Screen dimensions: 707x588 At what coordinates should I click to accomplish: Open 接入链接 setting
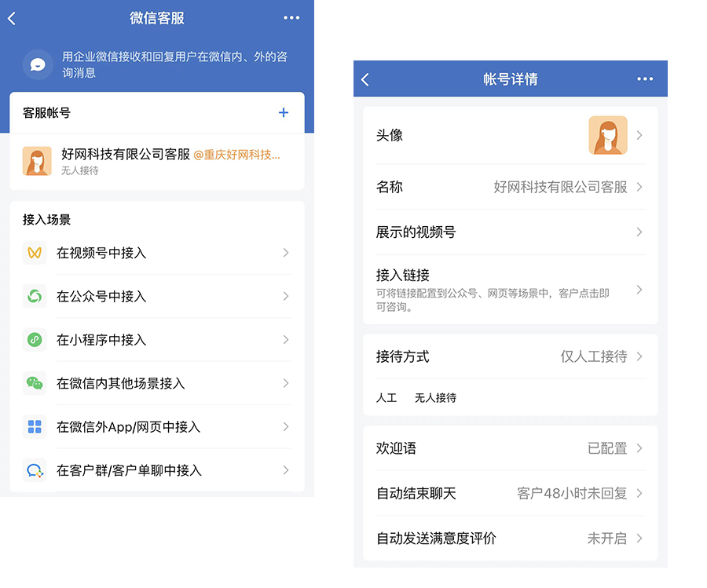pos(511,289)
